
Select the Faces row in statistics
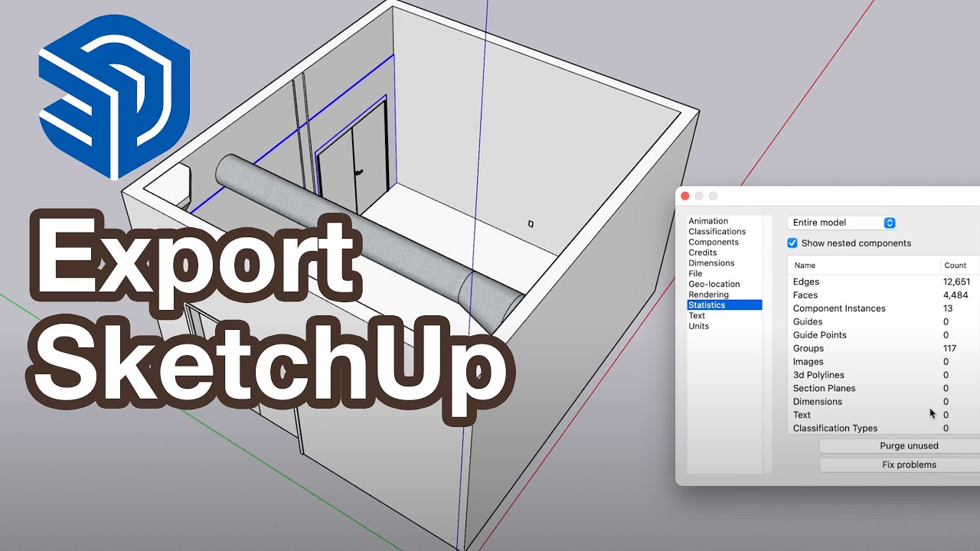click(884, 295)
